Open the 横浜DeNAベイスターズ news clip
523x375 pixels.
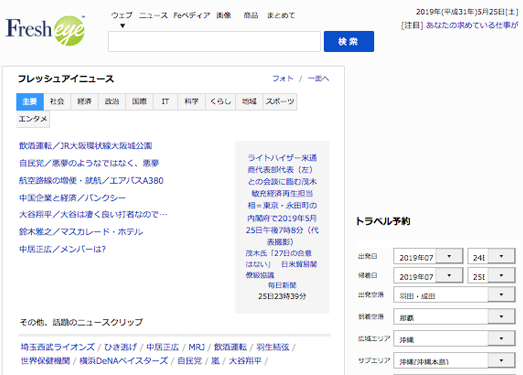(124, 361)
